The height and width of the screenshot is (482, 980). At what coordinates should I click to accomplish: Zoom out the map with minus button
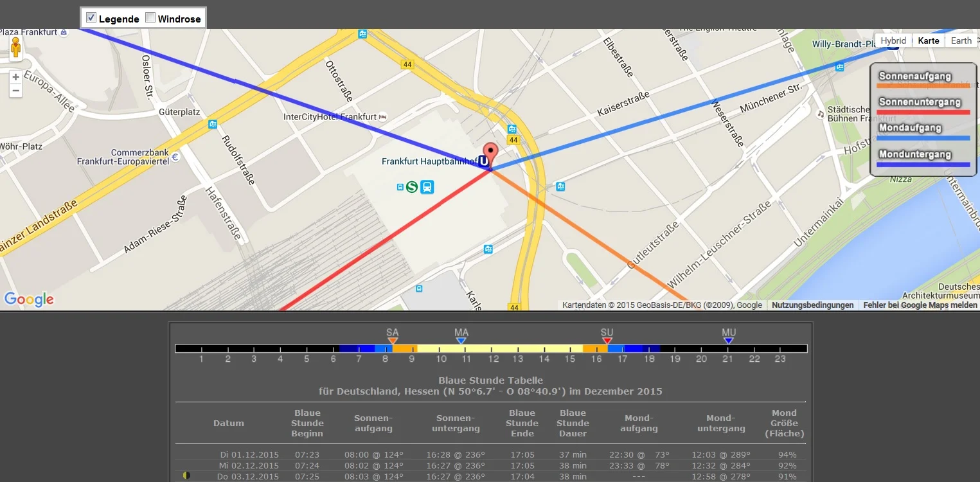16,91
